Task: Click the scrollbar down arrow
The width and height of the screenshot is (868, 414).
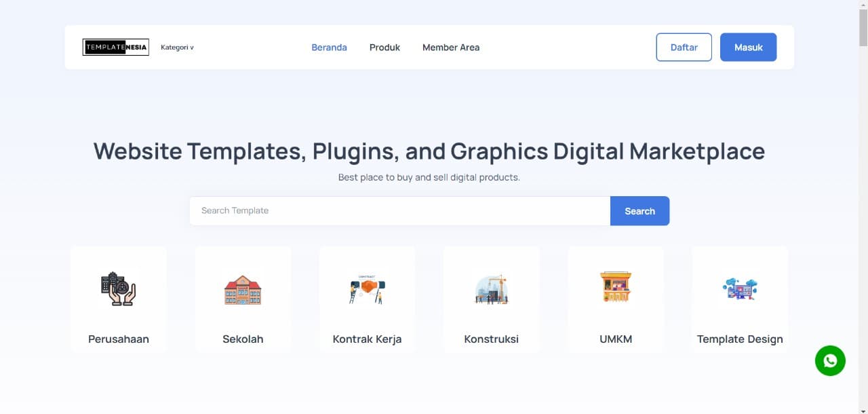Action: click(863, 409)
